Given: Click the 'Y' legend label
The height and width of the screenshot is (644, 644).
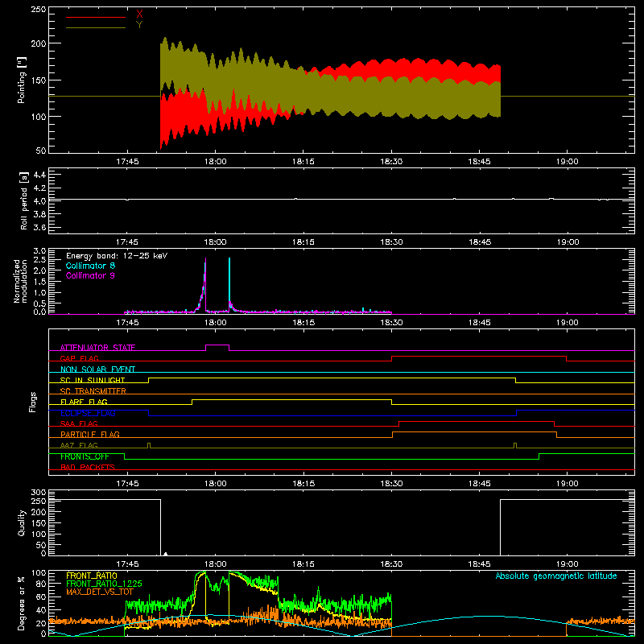Looking at the screenshot, I should 139,25.
